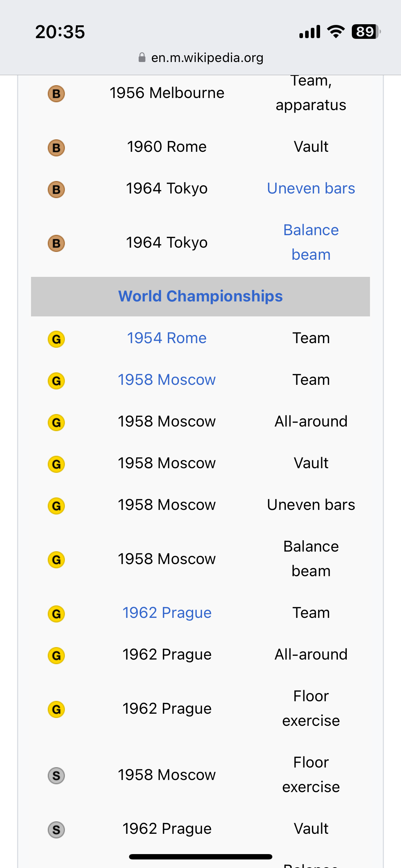Click the gold medal icon beside 1954 Rome

[x=56, y=339]
